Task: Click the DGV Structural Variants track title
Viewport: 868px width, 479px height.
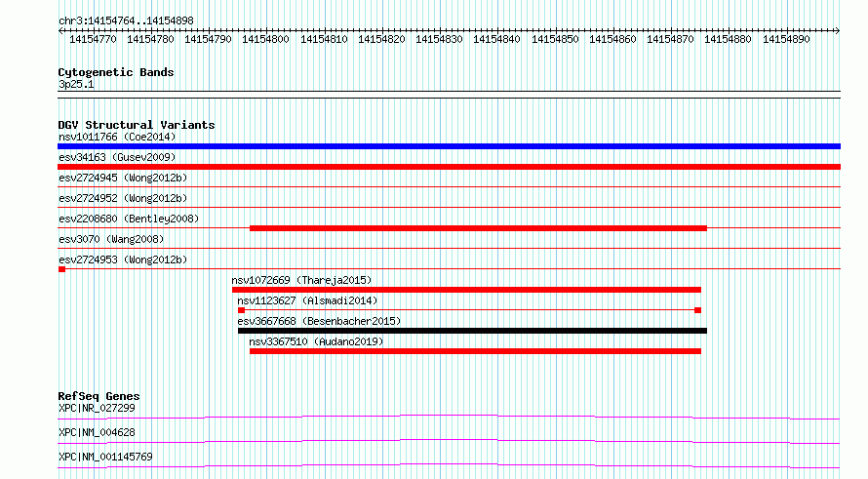Action: (137, 125)
